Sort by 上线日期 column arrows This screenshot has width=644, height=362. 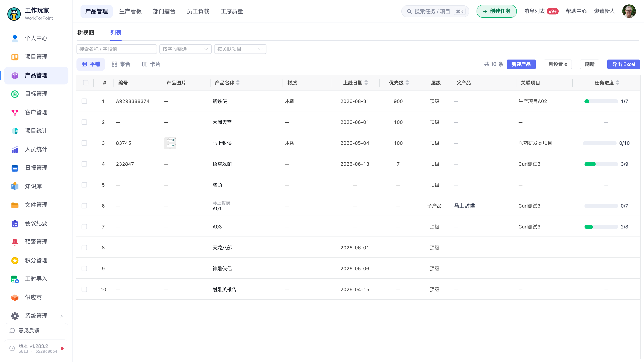[x=366, y=82]
